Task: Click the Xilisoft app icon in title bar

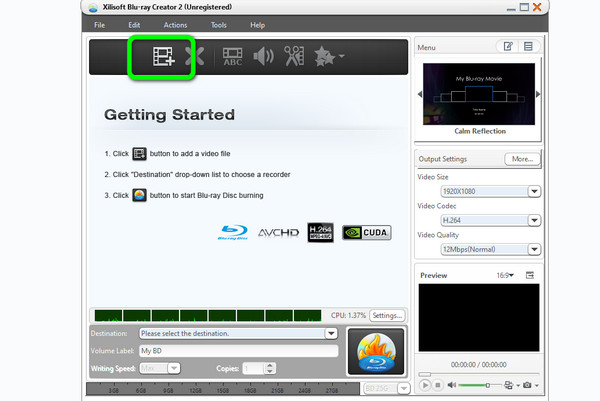Action: 93,8
